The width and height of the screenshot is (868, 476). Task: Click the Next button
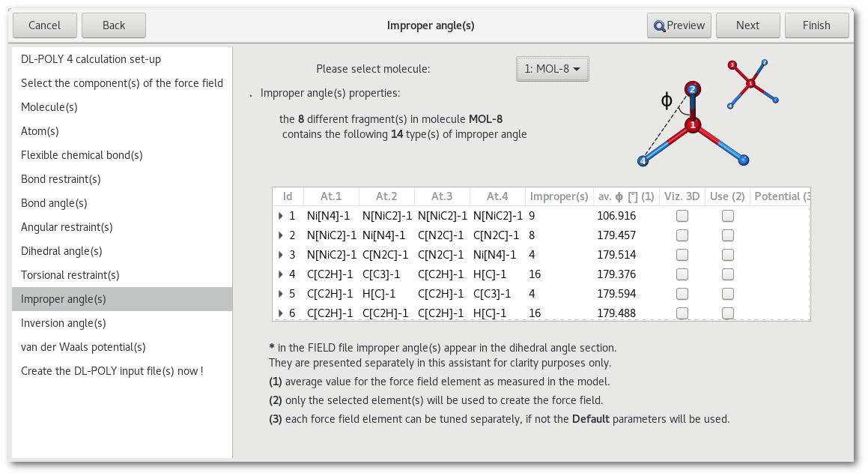coord(747,25)
